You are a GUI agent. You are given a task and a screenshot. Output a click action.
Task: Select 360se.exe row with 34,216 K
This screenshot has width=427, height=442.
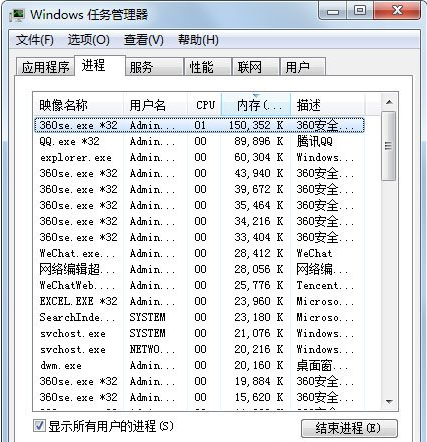[x=199, y=221]
